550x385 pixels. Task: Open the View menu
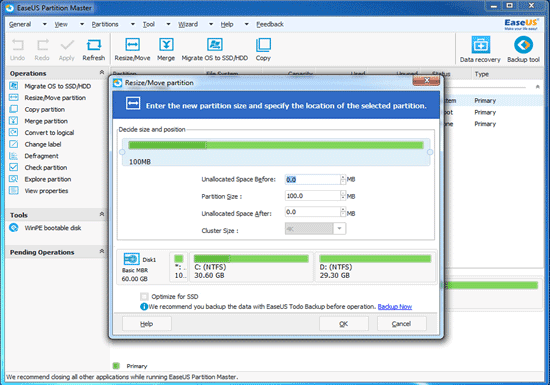pos(61,24)
